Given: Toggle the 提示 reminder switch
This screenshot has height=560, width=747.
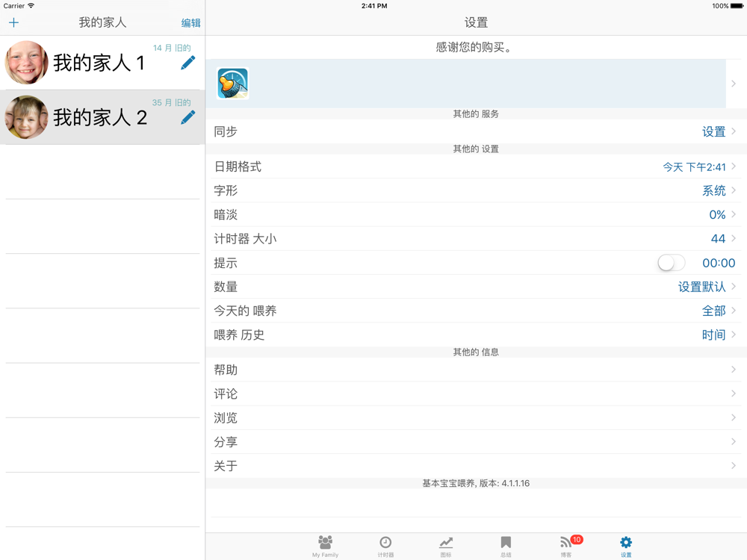Looking at the screenshot, I should click(671, 263).
